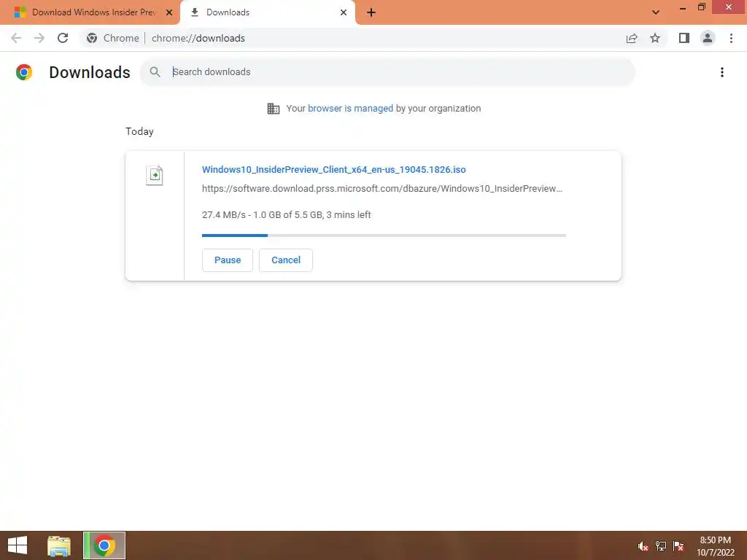Close the Downloads tab
Screen dimensions: 747x560
pyautogui.click(x=344, y=12)
